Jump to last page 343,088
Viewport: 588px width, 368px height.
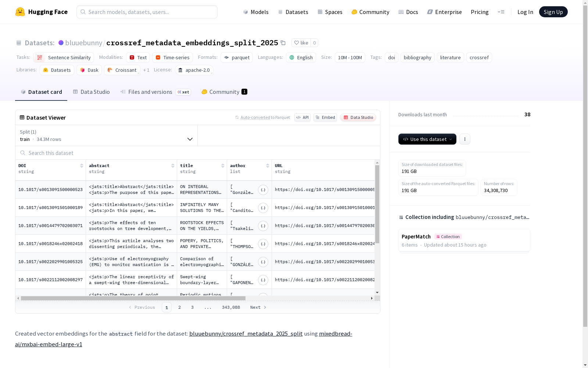[231, 307]
